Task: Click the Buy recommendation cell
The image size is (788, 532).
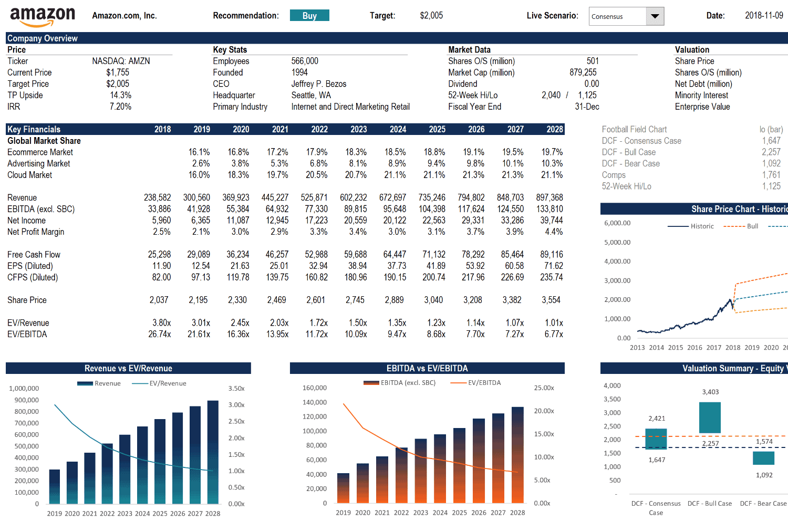Action: coord(309,16)
